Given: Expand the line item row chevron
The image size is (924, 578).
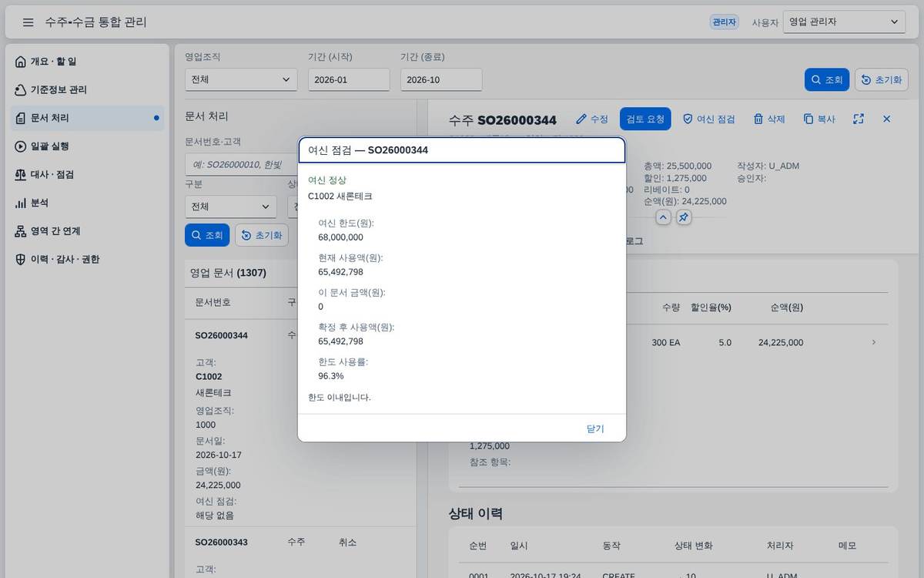Looking at the screenshot, I should [x=873, y=342].
